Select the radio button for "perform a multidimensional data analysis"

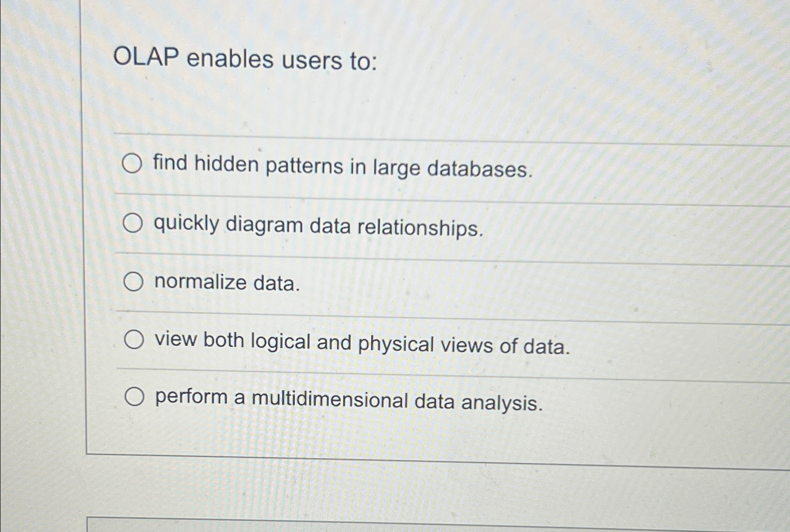coord(135,397)
